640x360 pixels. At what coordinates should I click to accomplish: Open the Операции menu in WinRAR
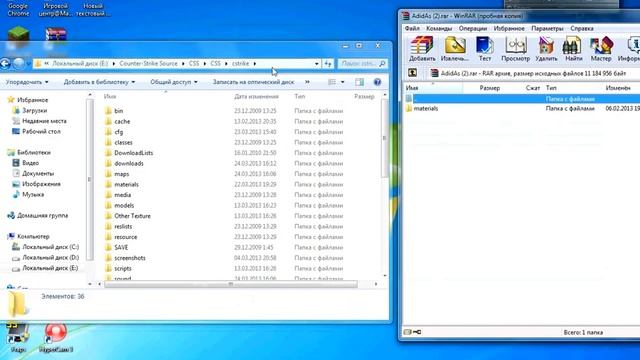tap(473, 29)
